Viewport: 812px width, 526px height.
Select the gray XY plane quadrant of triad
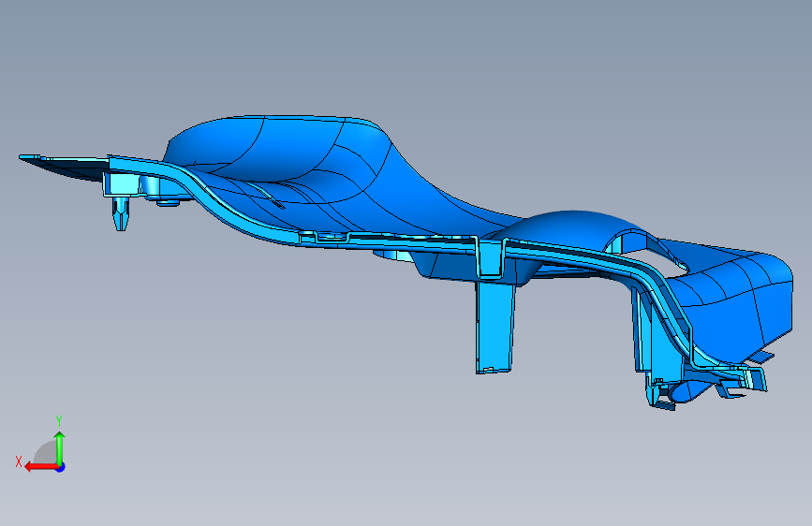pyautogui.click(x=45, y=452)
